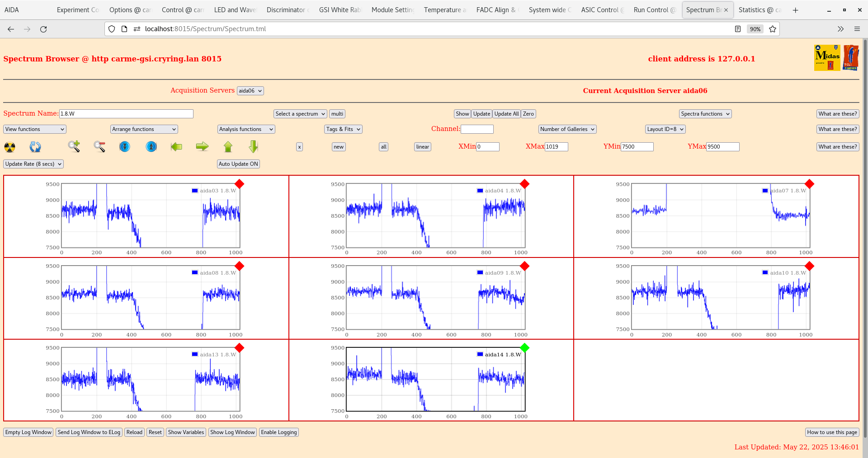
Task: Switch to the Statistics browser tab
Action: (759, 9)
